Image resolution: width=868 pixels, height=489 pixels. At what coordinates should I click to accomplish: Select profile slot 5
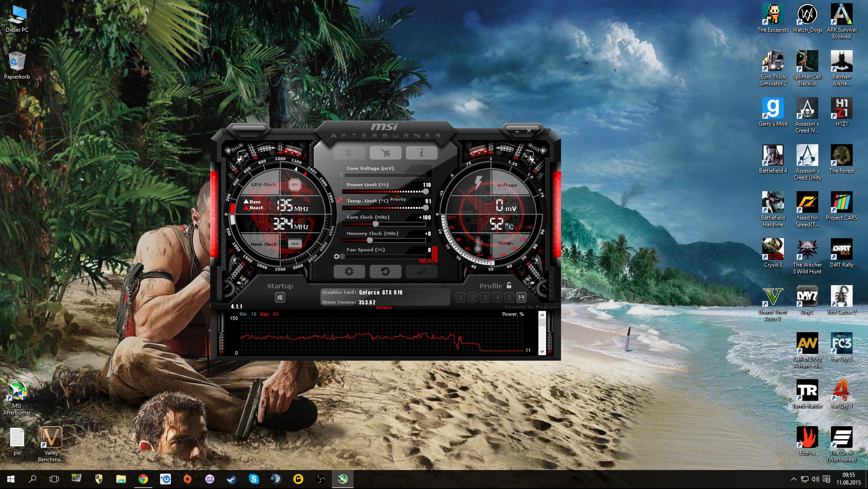pyautogui.click(x=509, y=297)
